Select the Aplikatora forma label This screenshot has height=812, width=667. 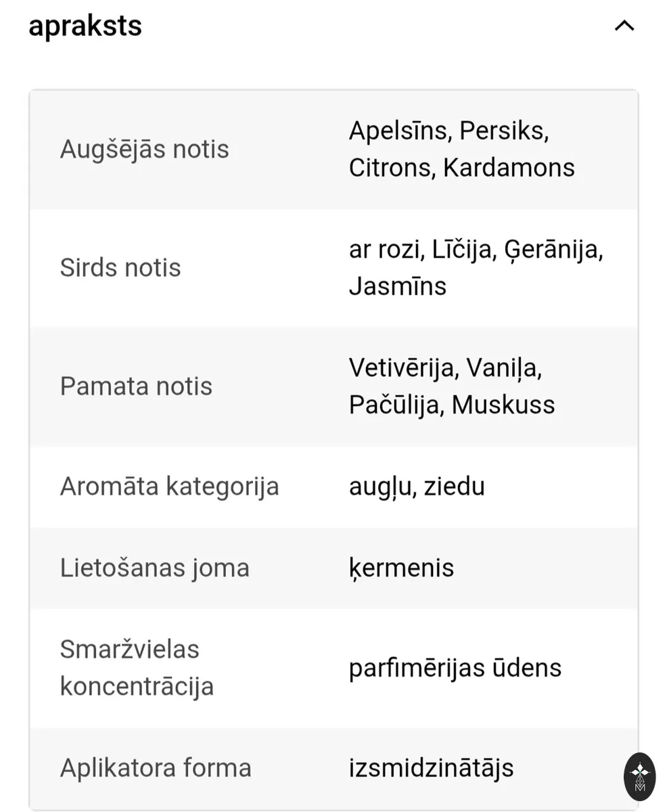coord(156,768)
